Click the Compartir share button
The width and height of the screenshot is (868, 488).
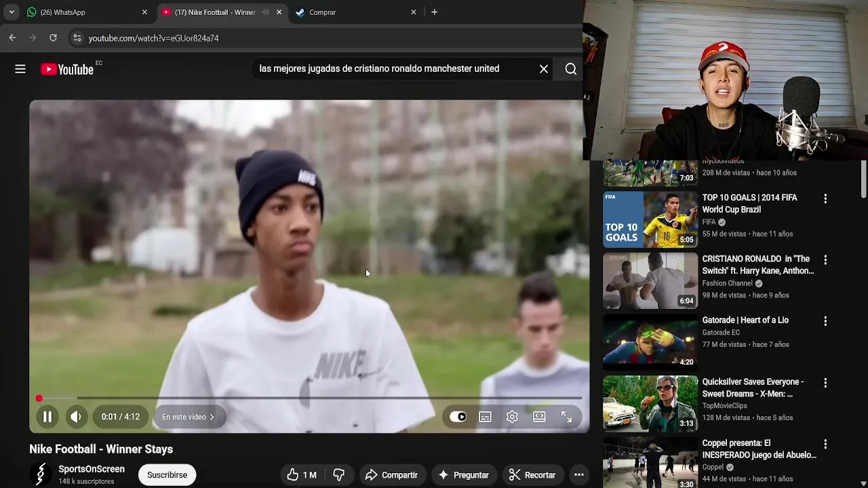pyautogui.click(x=391, y=475)
